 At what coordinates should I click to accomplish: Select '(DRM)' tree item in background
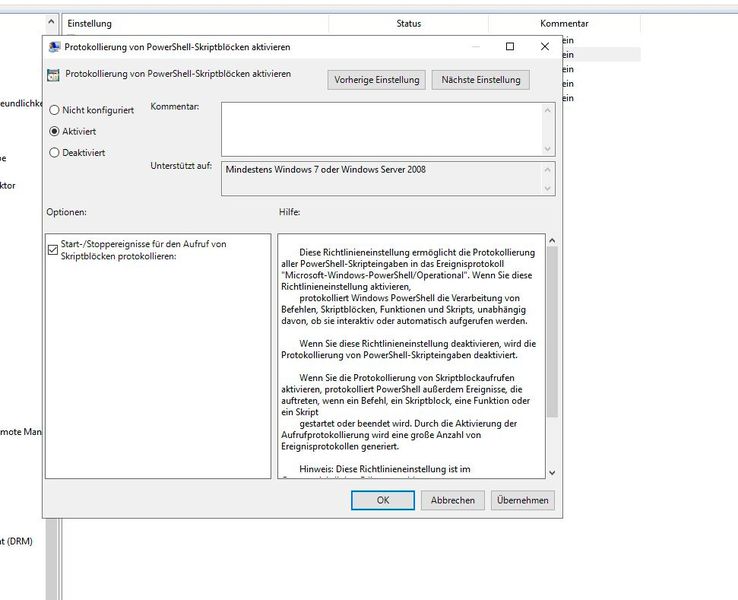tap(16, 541)
